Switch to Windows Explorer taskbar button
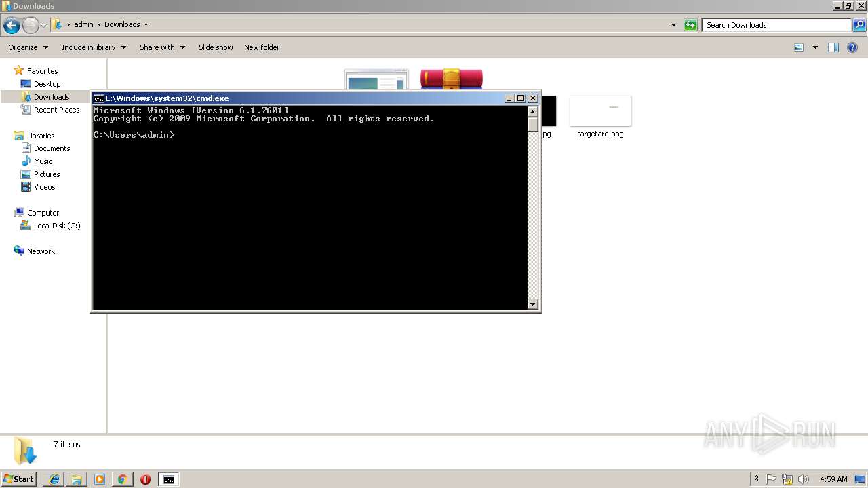The image size is (868, 488). tap(77, 479)
